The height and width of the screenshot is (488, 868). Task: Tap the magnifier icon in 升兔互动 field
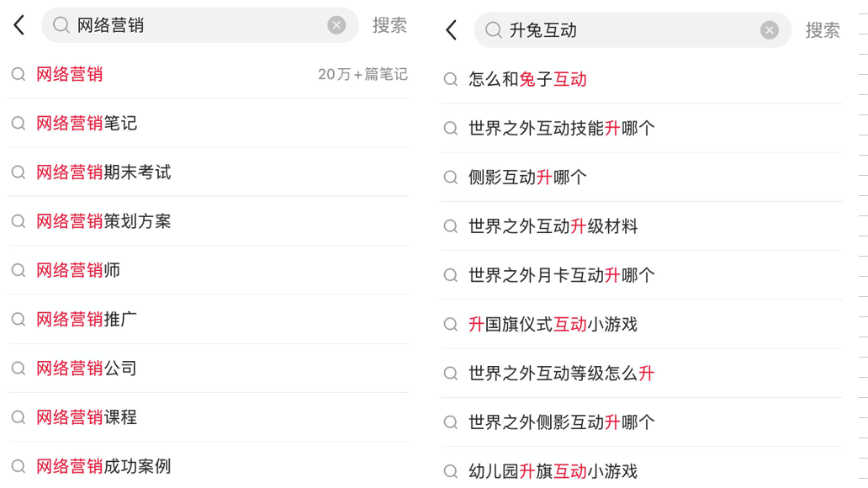tap(493, 30)
